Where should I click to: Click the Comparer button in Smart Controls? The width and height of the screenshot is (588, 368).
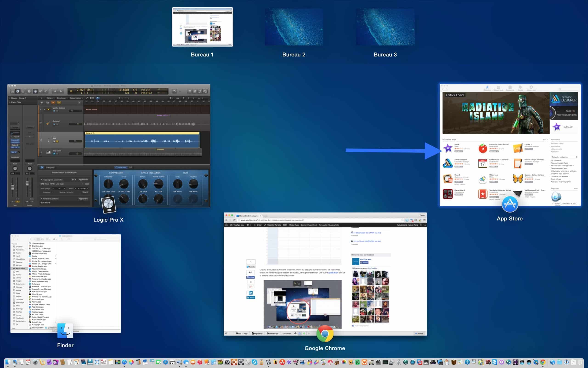(50, 167)
